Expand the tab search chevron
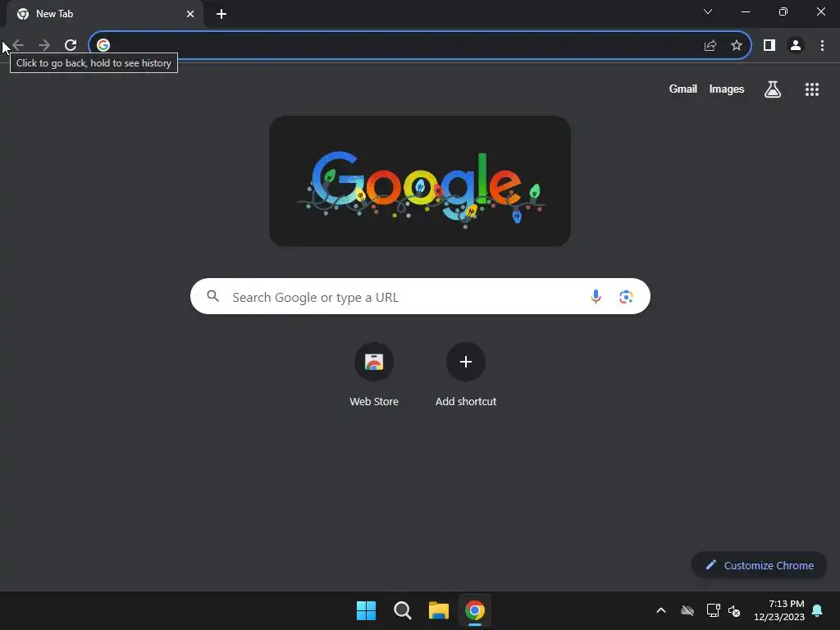Screen dimensions: 840x630 pos(708,11)
